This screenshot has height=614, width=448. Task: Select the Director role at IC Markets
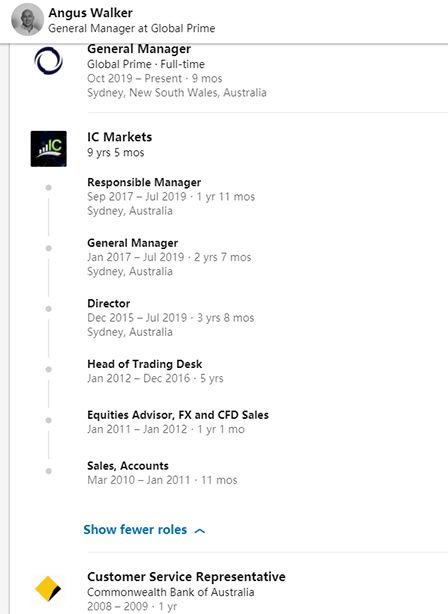pyautogui.click(x=108, y=303)
